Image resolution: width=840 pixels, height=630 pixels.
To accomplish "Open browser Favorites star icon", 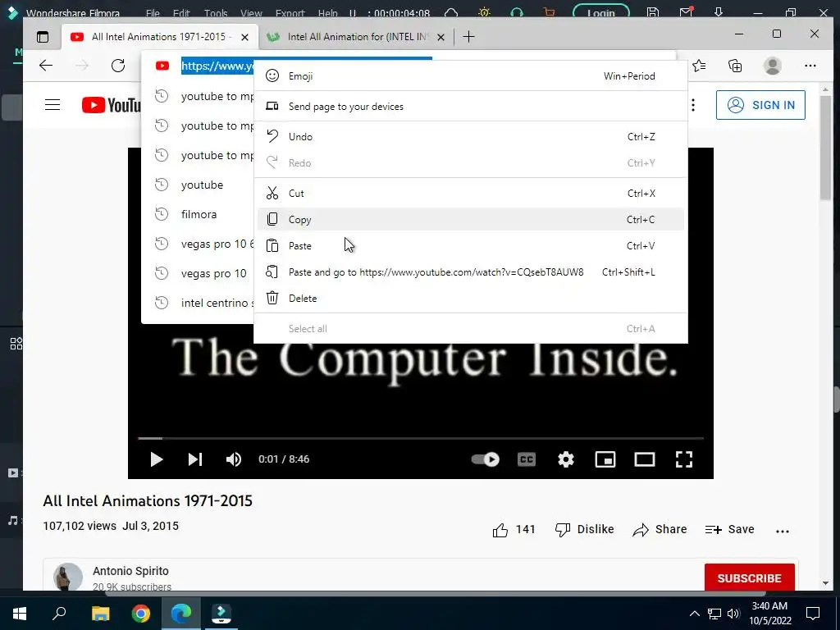I will pyautogui.click(x=699, y=66).
